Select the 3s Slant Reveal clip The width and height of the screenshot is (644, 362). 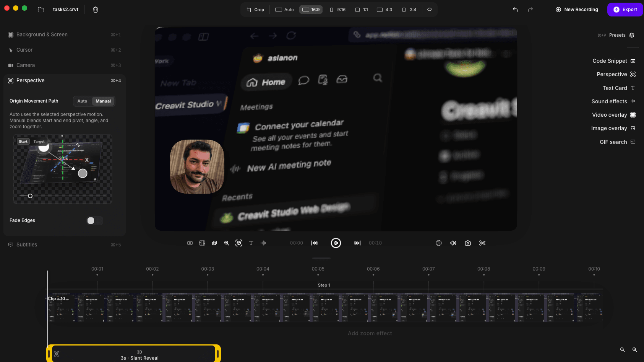pos(133,354)
